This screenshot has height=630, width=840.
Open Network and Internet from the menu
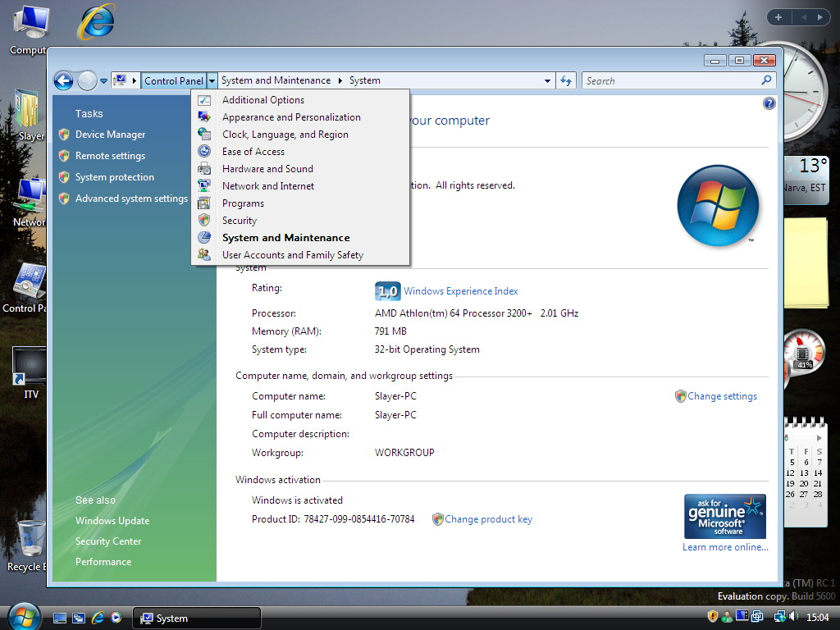300,186
